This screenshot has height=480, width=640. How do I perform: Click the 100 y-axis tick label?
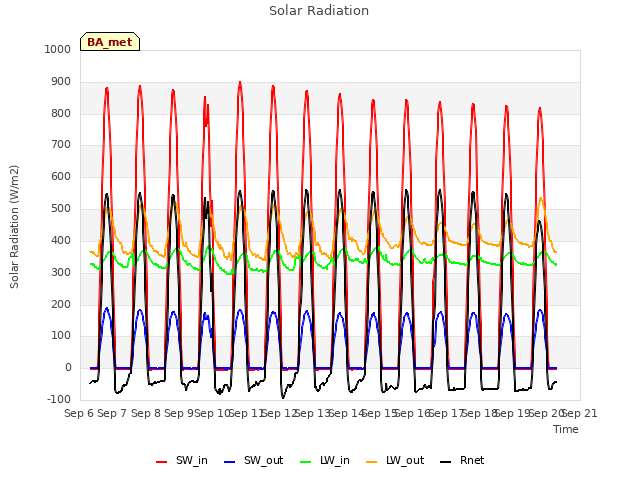pos(61,336)
